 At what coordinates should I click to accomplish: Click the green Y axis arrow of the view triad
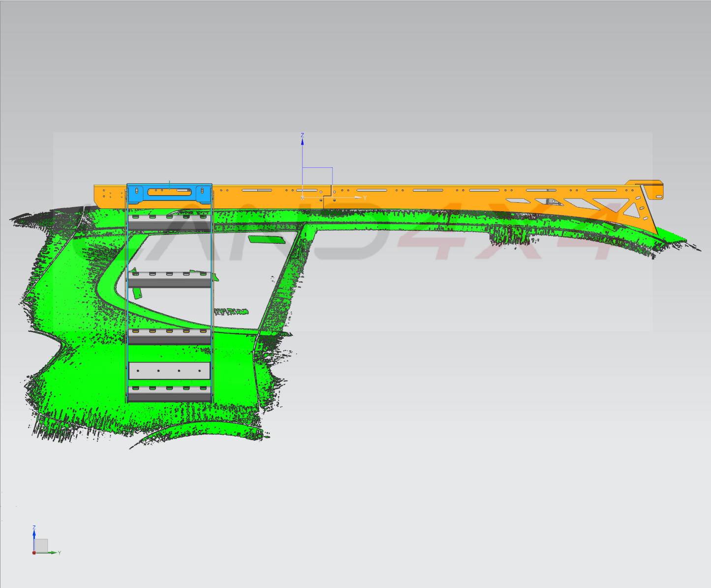53,553
